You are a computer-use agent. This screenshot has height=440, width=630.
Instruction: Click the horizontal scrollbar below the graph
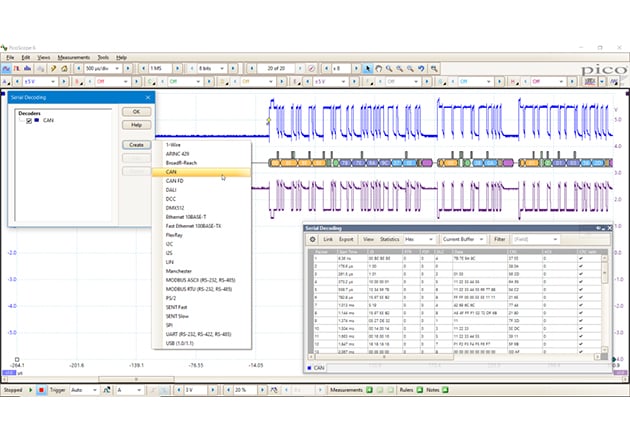pyautogui.click(x=136, y=379)
